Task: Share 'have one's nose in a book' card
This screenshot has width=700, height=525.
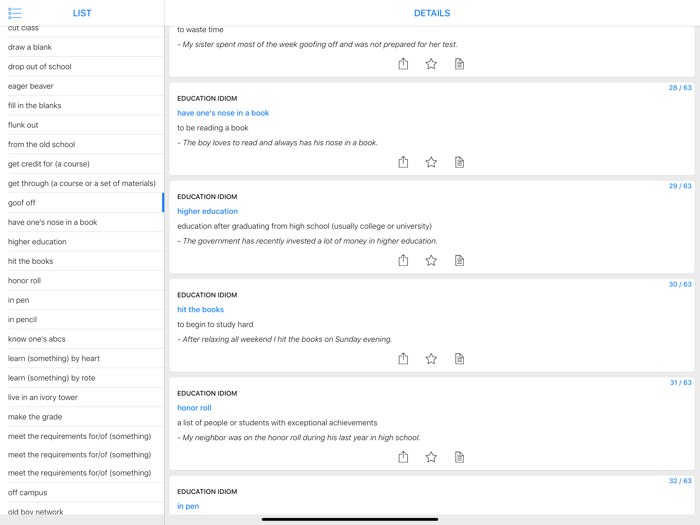Action: [403, 162]
